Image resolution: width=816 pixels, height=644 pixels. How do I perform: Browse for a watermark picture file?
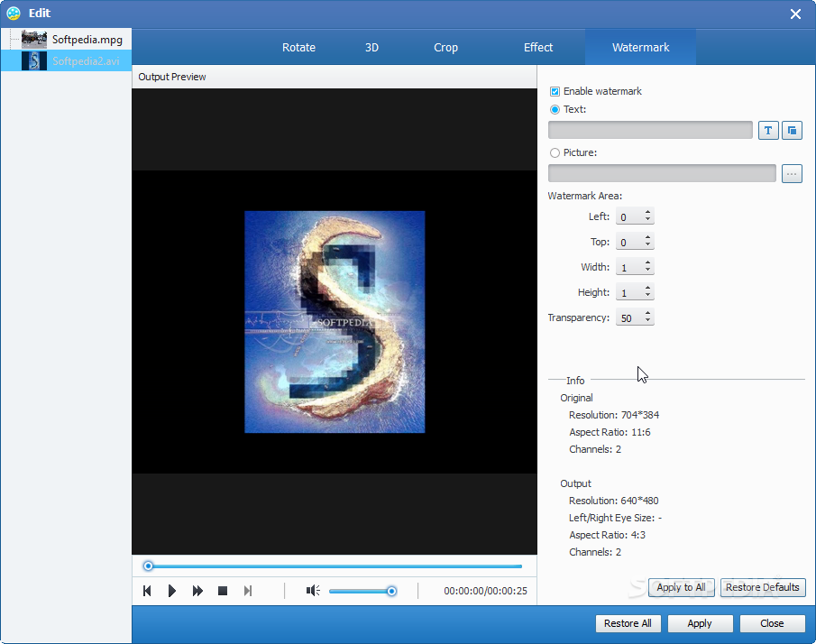[792, 174]
